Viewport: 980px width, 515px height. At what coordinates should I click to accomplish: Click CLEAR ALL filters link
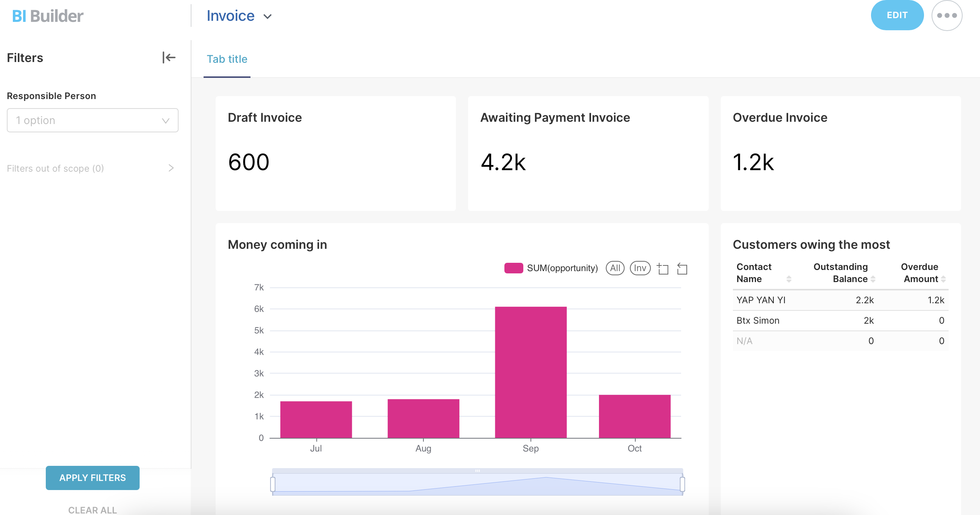(92, 510)
